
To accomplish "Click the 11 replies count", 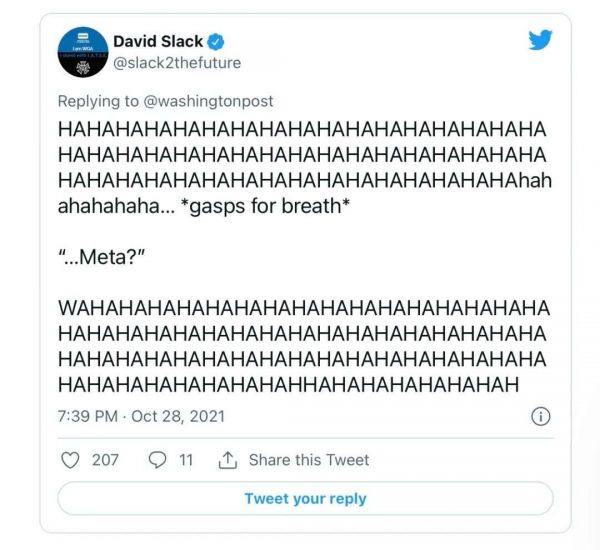I will click(x=186, y=460).
